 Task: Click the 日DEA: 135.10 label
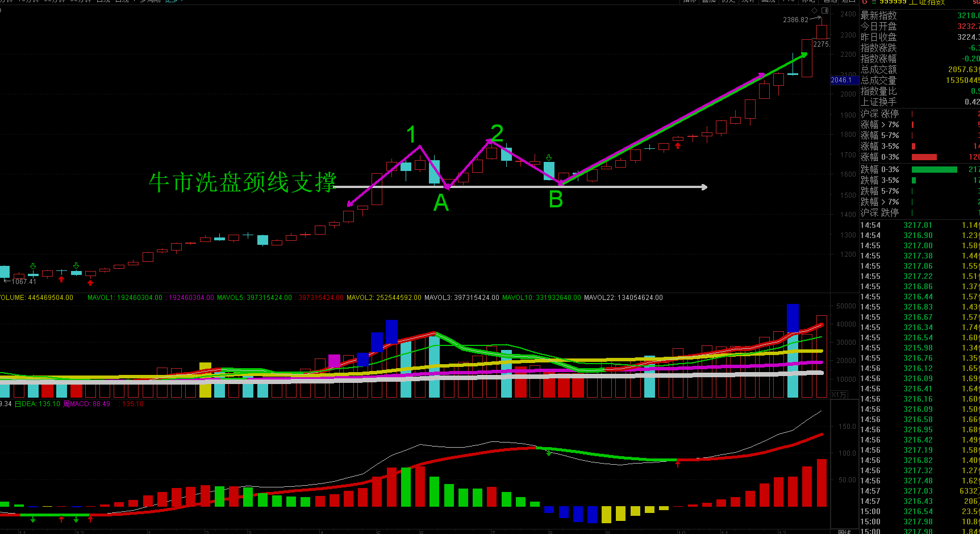(x=37, y=404)
